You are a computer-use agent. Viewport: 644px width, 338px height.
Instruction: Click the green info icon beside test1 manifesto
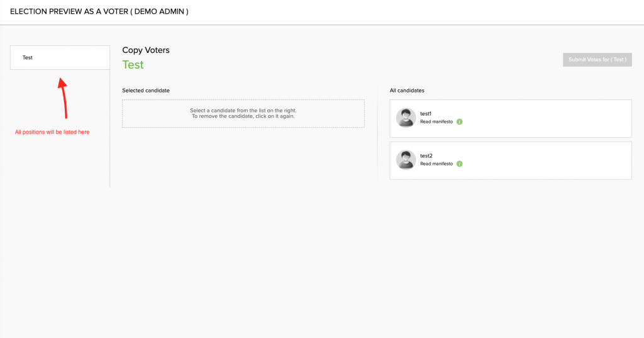click(460, 121)
